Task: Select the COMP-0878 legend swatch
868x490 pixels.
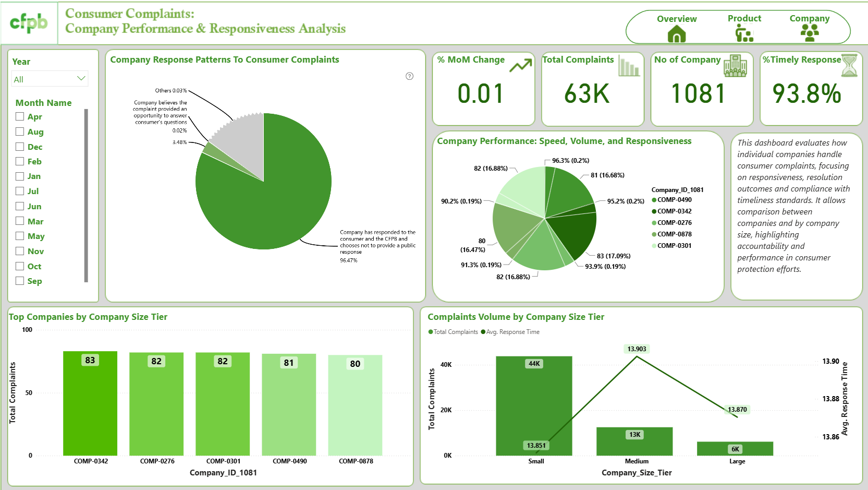Action: point(654,234)
